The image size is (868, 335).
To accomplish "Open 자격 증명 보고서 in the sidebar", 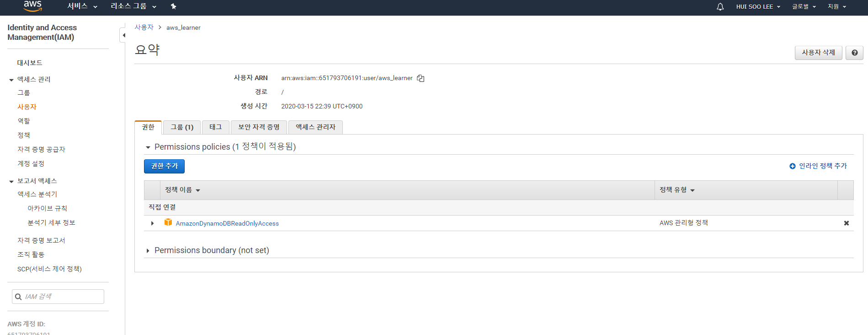I will coord(41,240).
